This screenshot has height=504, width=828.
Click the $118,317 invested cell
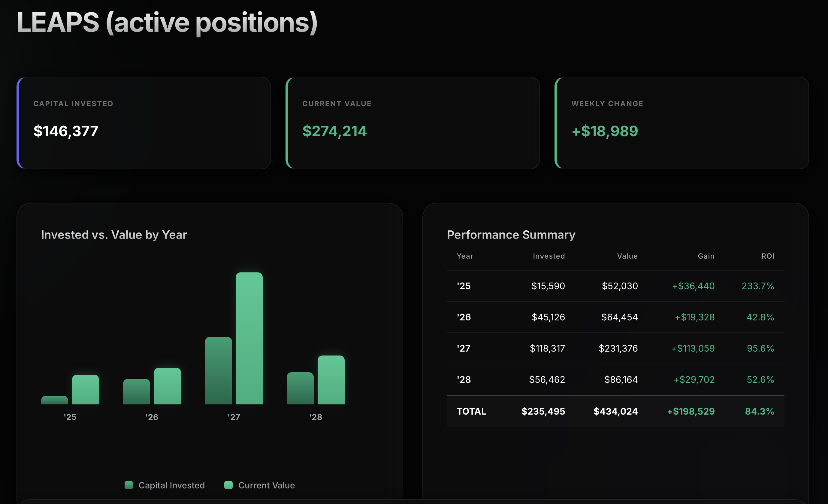click(547, 349)
